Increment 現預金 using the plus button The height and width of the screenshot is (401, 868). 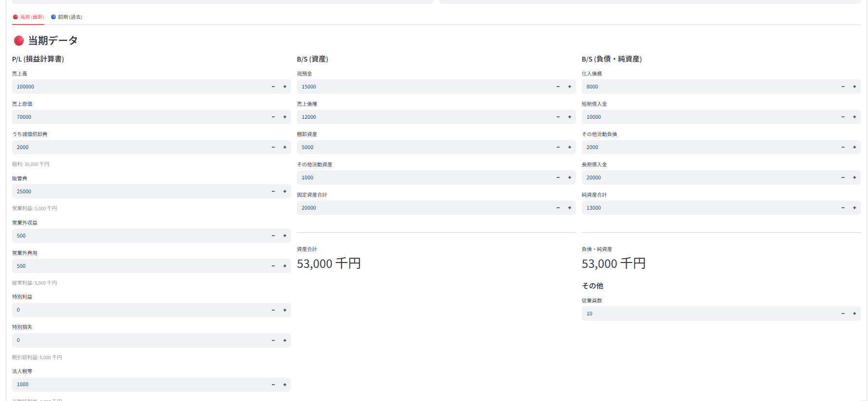(570, 87)
